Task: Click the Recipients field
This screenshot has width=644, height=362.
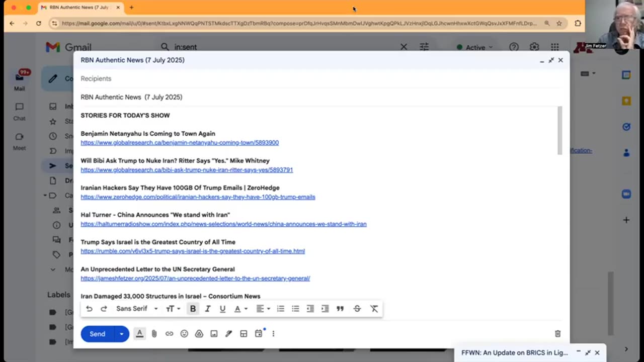Action: [x=321, y=78]
